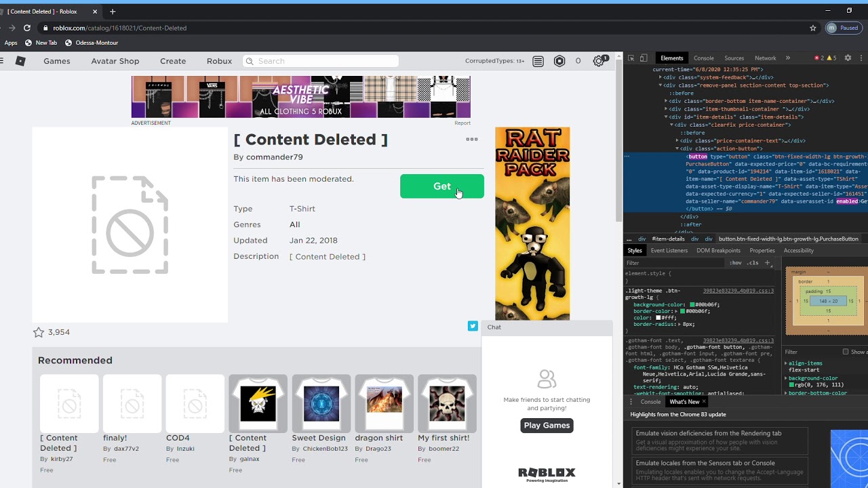This screenshot has width=868, height=488.
Task: Activate DevTools inspect element picker icon
Action: [631, 58]
